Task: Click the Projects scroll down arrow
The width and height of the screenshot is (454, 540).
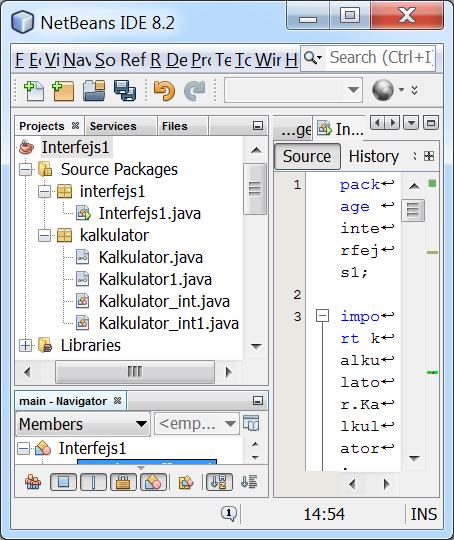Action: pyautogui.click(x=256, y=346)
